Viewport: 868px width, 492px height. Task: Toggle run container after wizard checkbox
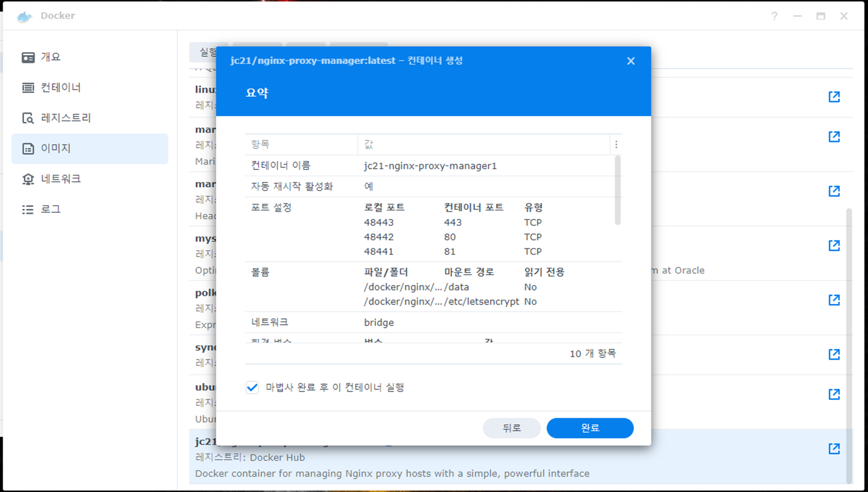point(252,387)
